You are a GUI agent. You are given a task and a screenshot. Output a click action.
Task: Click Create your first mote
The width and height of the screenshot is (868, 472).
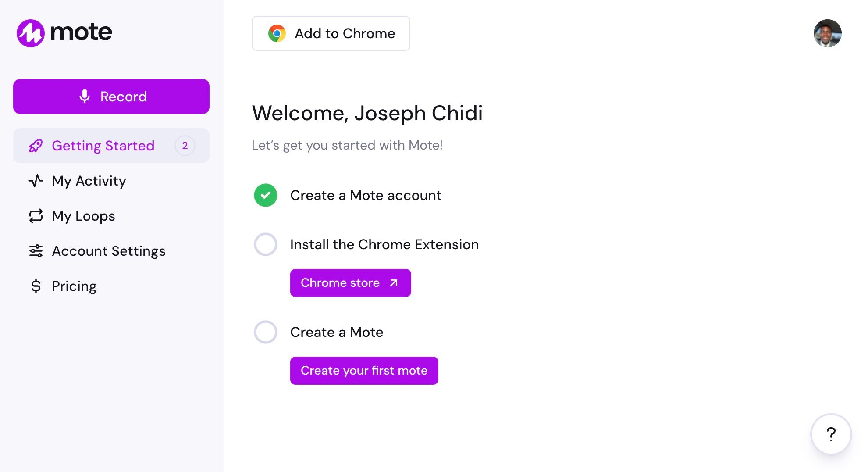pyautogui.click(x=364, y=370)
